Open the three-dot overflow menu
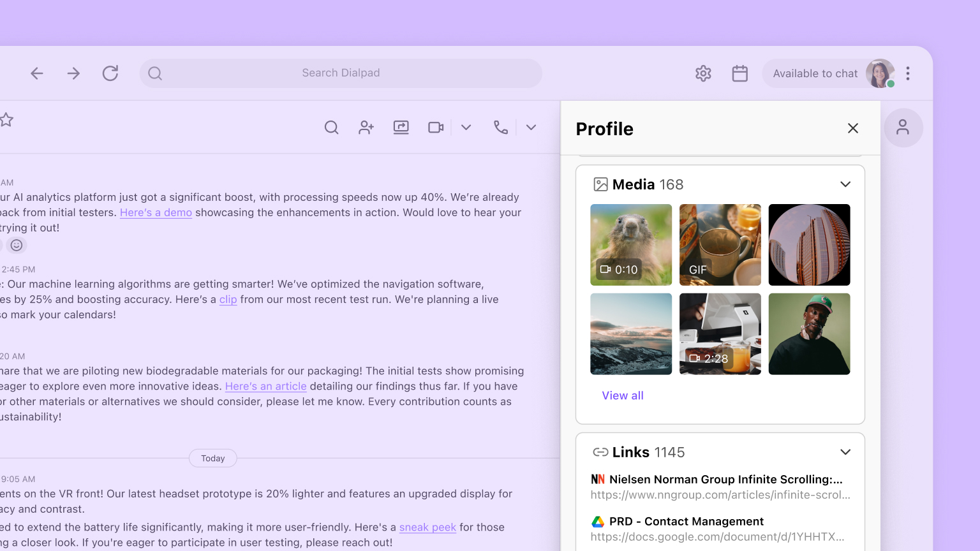 (x=908, y=73)
